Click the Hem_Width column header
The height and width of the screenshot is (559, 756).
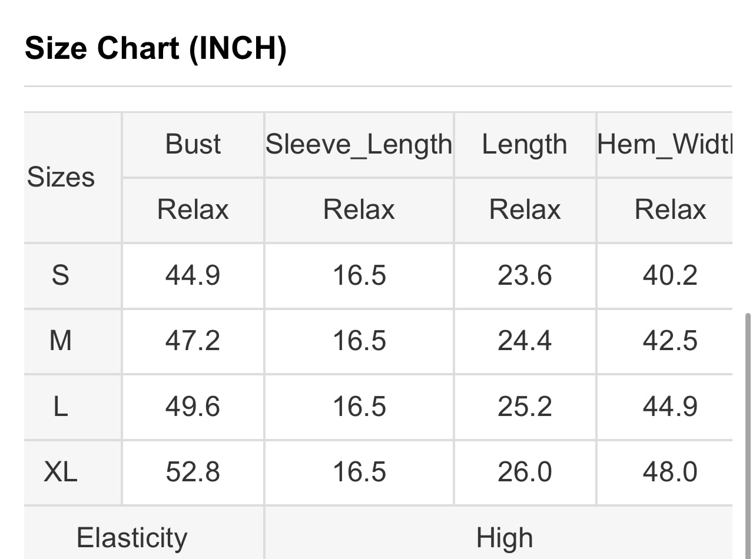665,144
